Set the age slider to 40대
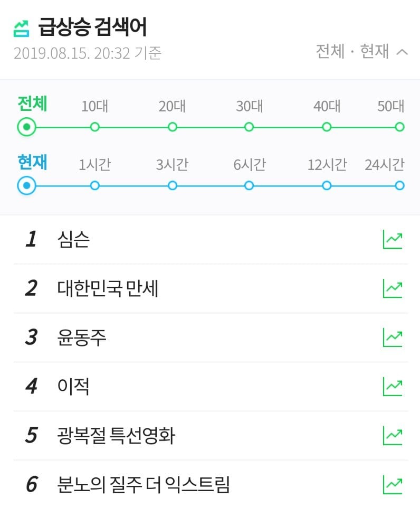 click(x=327, y=127)
